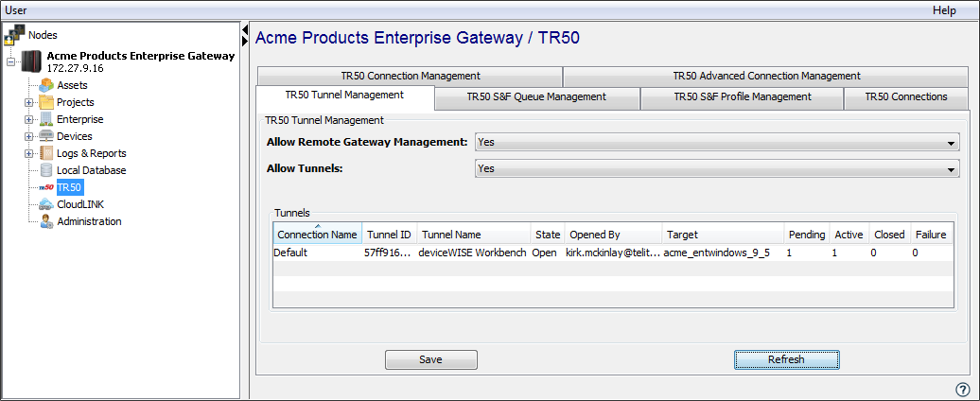980x401 pixels.
Task: Click the Enterprise building icon
Action: [46, 119]
